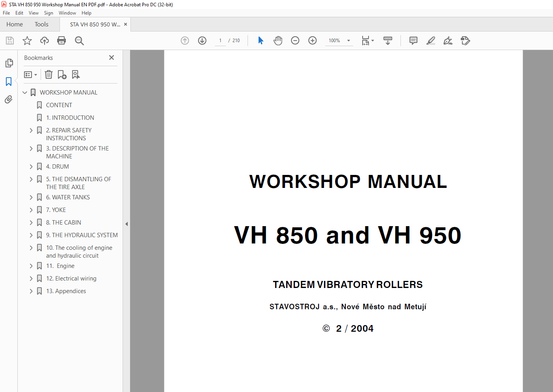Screen dimensions: 553x392
Task: Open the WORKSHOP MANUAL bookmark
Action: point(69,93)
